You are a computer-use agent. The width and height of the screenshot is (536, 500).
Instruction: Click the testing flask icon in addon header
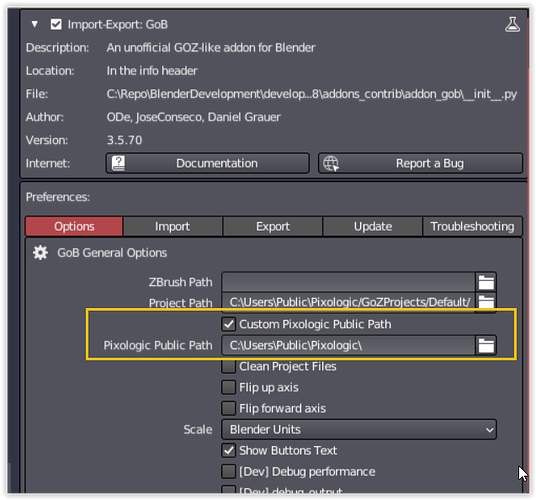512,25
